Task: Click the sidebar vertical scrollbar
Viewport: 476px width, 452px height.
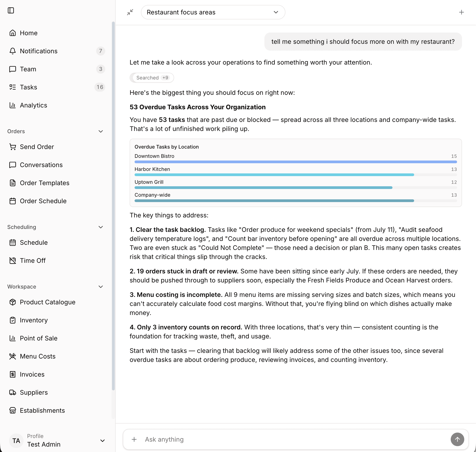Action: pos(113,206)
